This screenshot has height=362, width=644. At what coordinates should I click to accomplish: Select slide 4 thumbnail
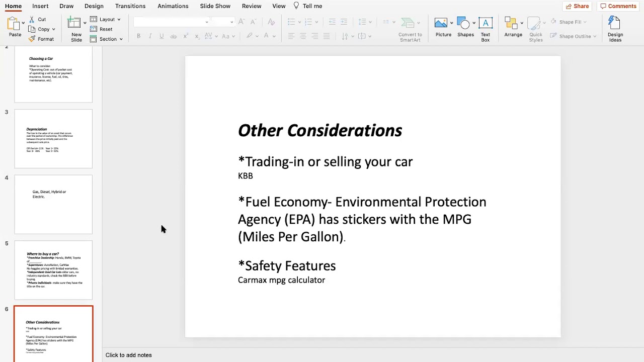point(53,204)
